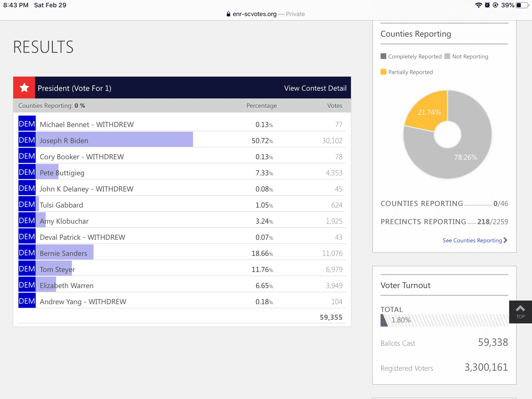Click the DEM badge beside Bernie Sanders

coord(27,253)
